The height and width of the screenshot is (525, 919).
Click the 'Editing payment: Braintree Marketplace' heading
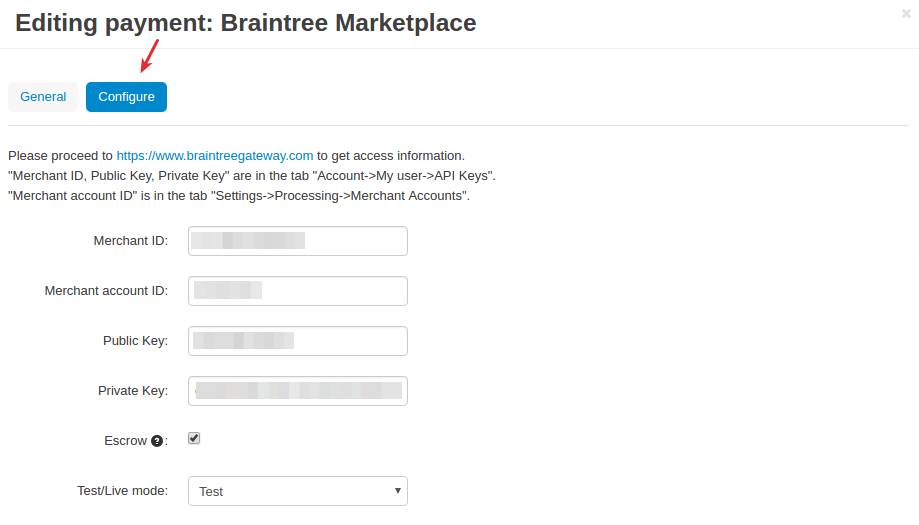click(x=246, y=23)
